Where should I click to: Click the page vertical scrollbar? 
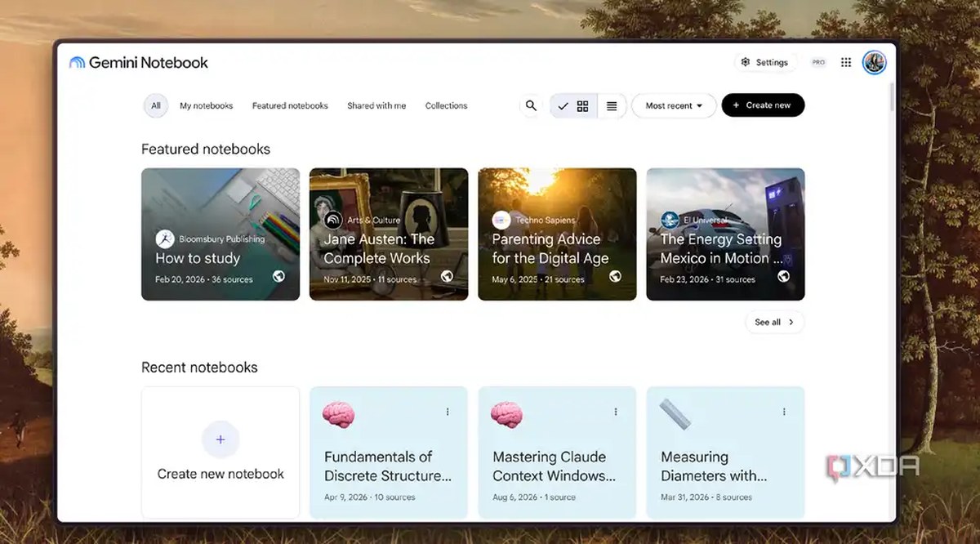coord(892,96)
